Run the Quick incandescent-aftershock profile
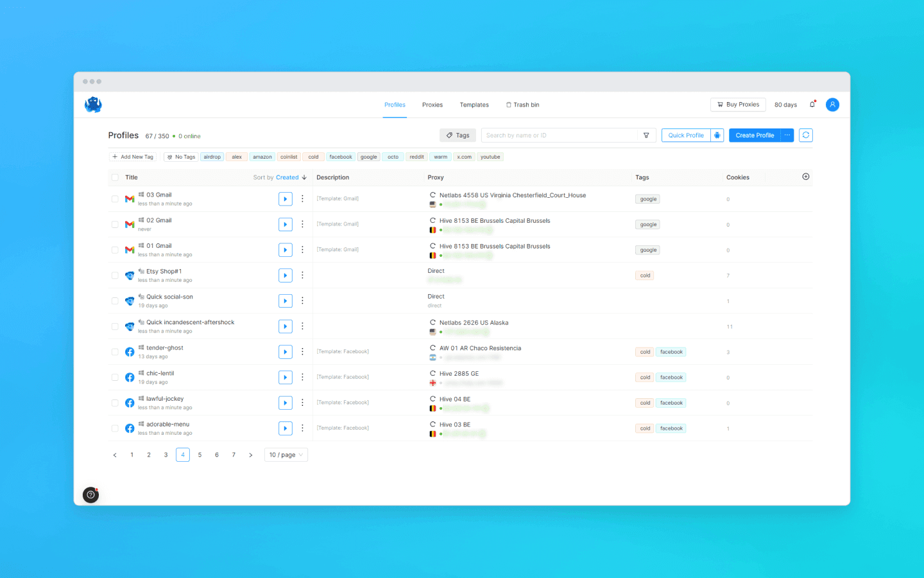The width and height of the screenshot is (924, 578). [x=286, y=326]
